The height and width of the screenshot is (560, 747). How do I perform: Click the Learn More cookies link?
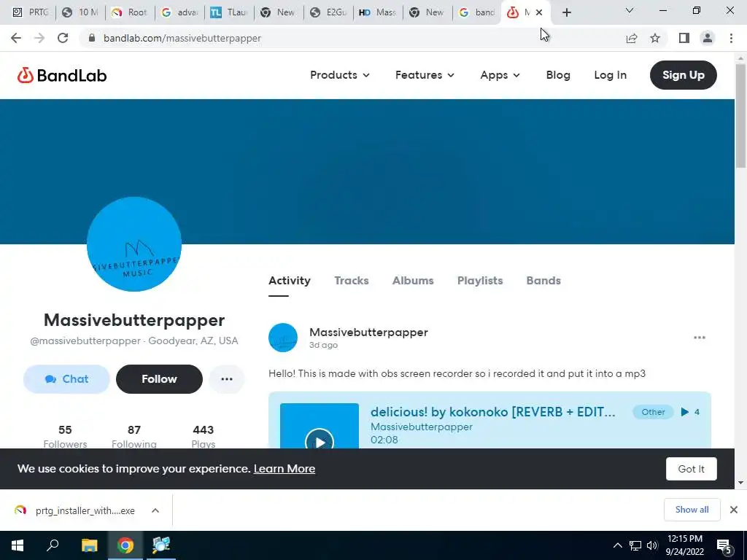[x=285, y=469]
